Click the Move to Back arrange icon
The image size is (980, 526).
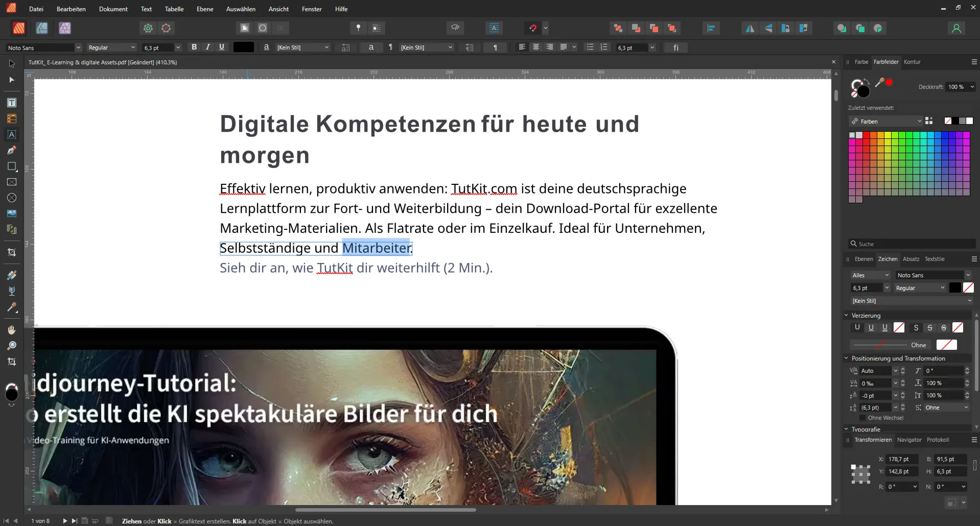tap(618, 28)
